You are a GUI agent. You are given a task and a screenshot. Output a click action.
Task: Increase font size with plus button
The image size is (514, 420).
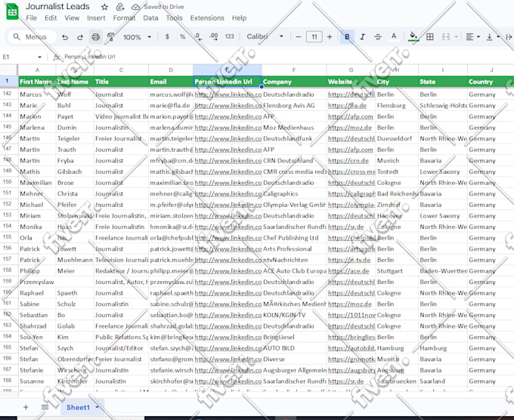pyautogui.click(x=330, y=37)
